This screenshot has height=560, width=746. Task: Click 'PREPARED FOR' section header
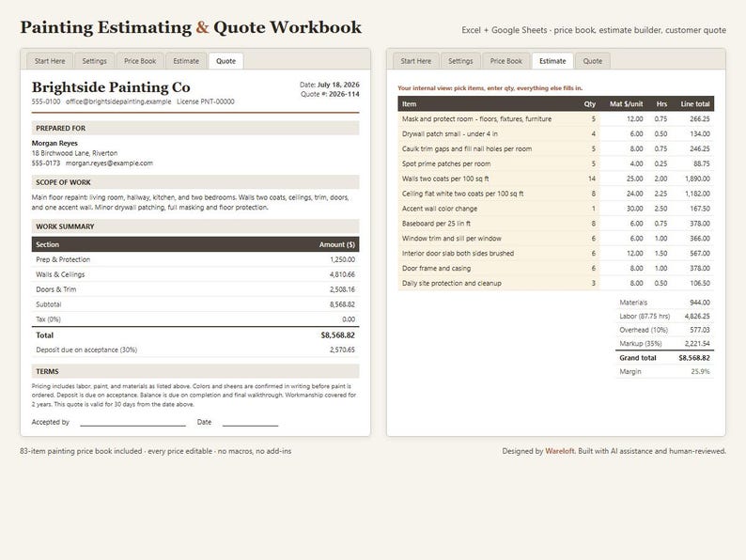(195, 128)
